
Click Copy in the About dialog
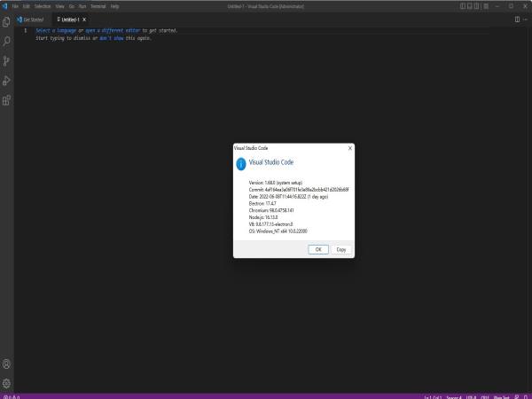pyautogui.click(x=341, y=249)
